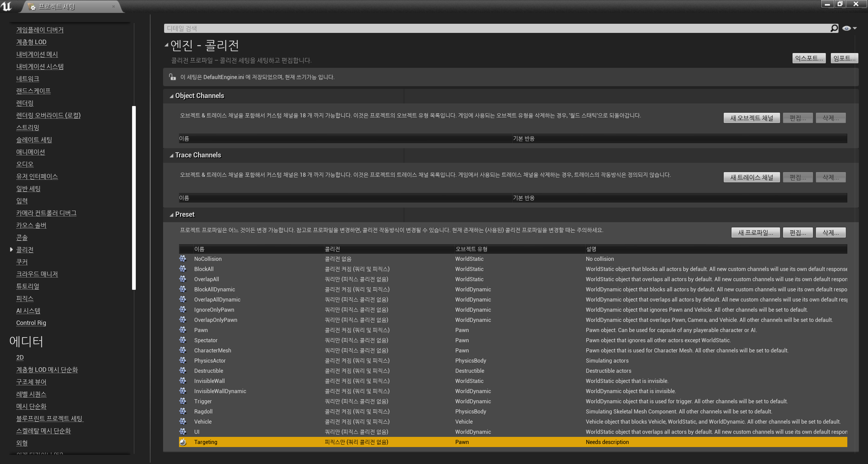Click the 새 오브젝트 채널 button

pos(751,118)
